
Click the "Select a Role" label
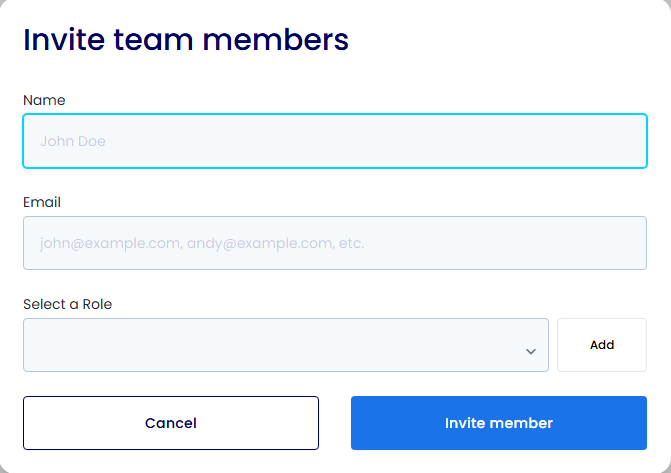(67, 304)
